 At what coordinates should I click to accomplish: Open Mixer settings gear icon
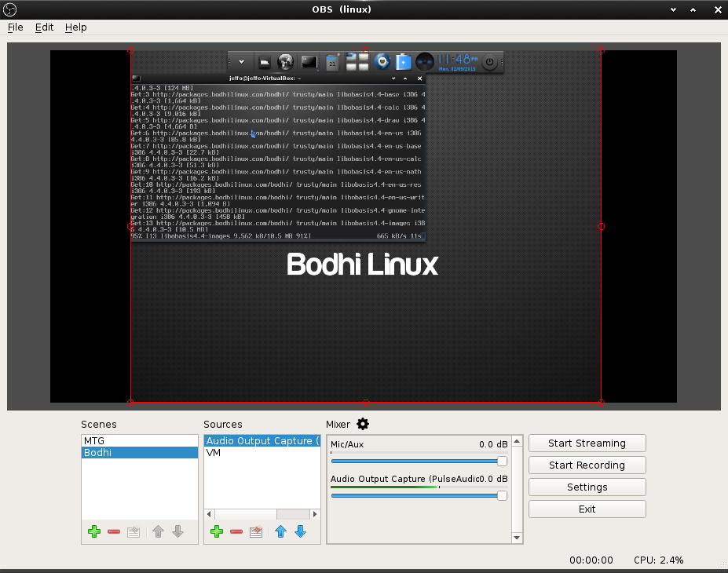(363, 424)
